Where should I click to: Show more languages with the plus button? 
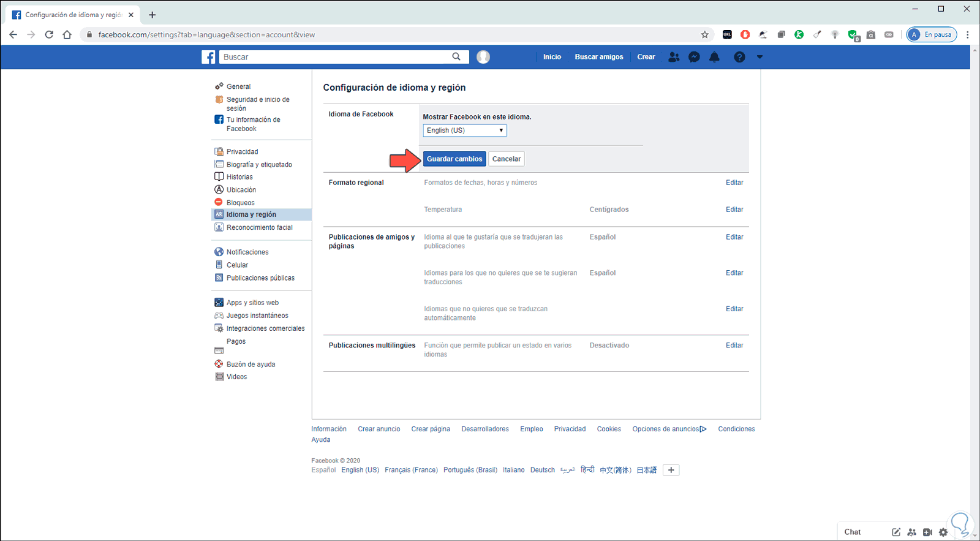(671, 470)
